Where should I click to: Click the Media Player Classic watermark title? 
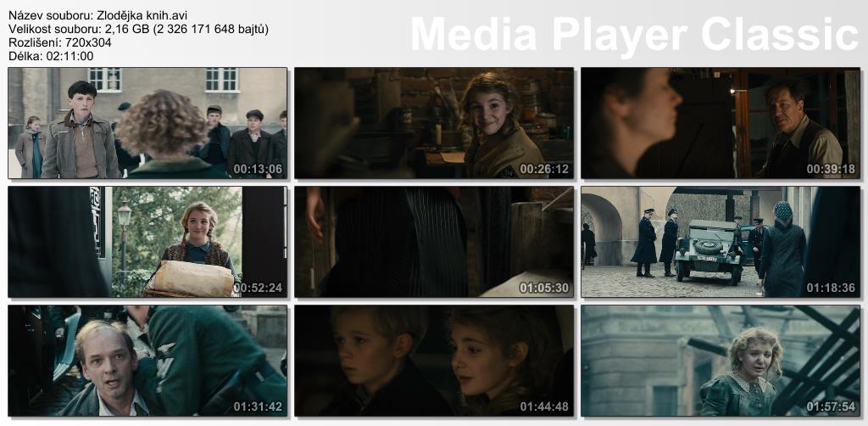[x=634, y=34]
